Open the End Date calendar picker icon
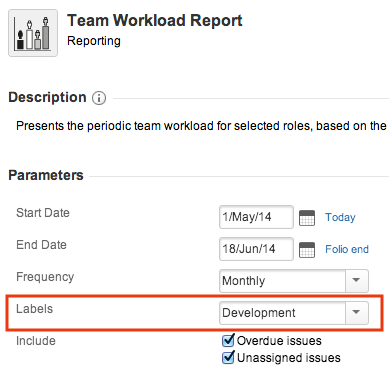 [x=307, y=250]
